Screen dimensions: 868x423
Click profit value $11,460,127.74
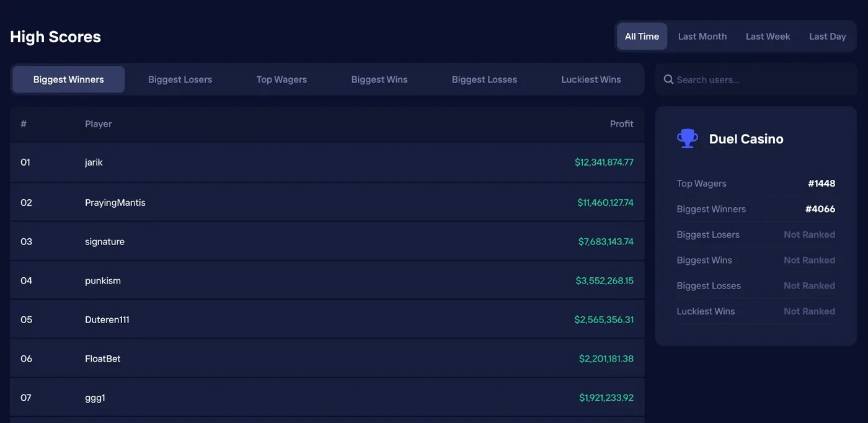point(605,203)
